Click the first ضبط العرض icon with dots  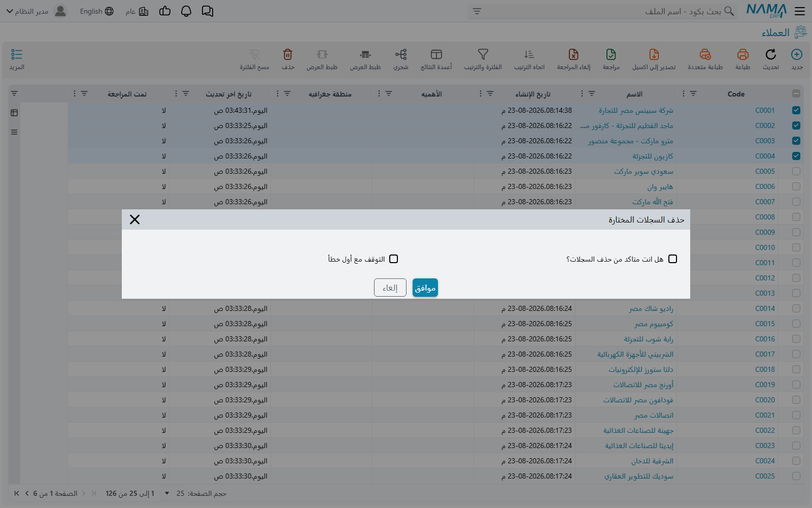pyautogui.click(x=365, y=54)
